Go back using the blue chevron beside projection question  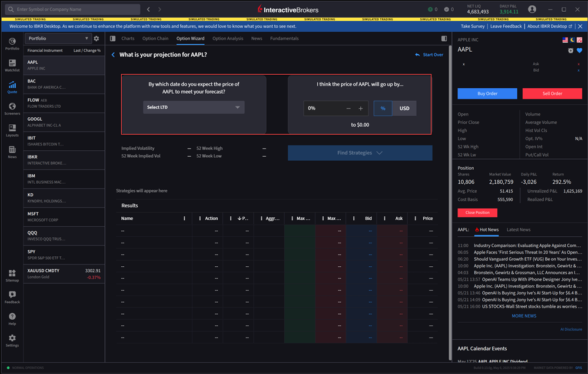(x=113, y=55)
